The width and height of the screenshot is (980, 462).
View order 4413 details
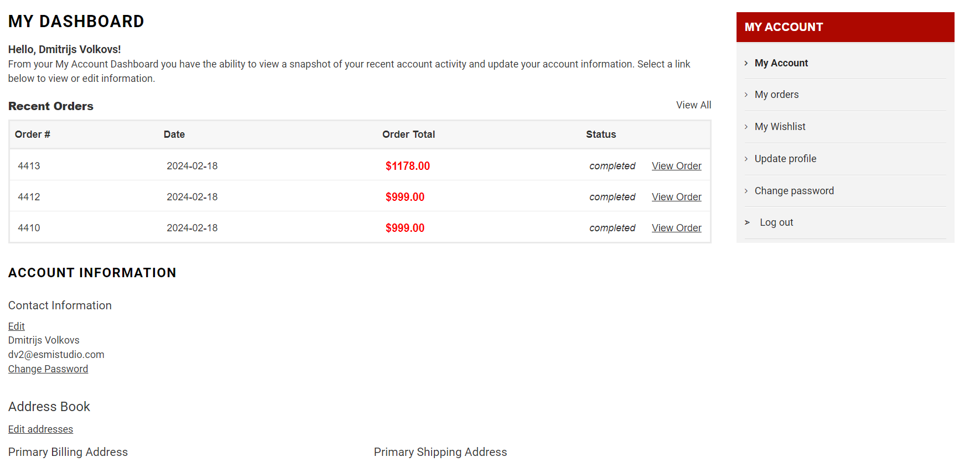coord(676,166)
